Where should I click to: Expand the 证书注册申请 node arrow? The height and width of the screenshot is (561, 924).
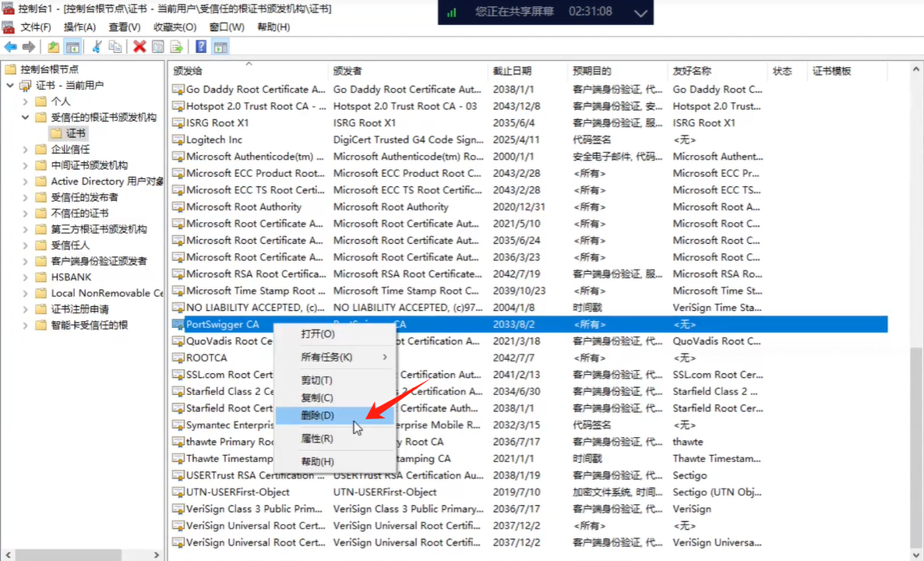(x=26, y=309)
